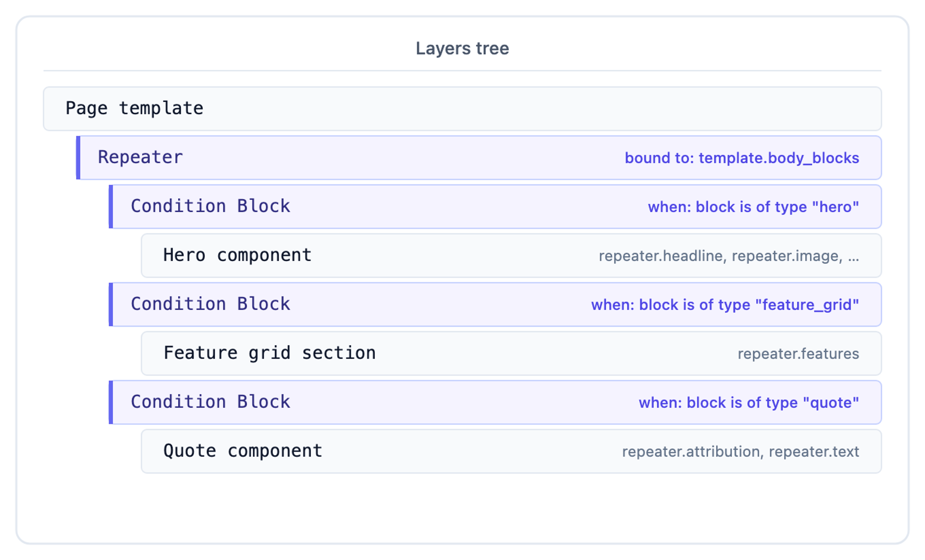
Task: Select the Hero component layer
Action: click(x=511, y=255)
